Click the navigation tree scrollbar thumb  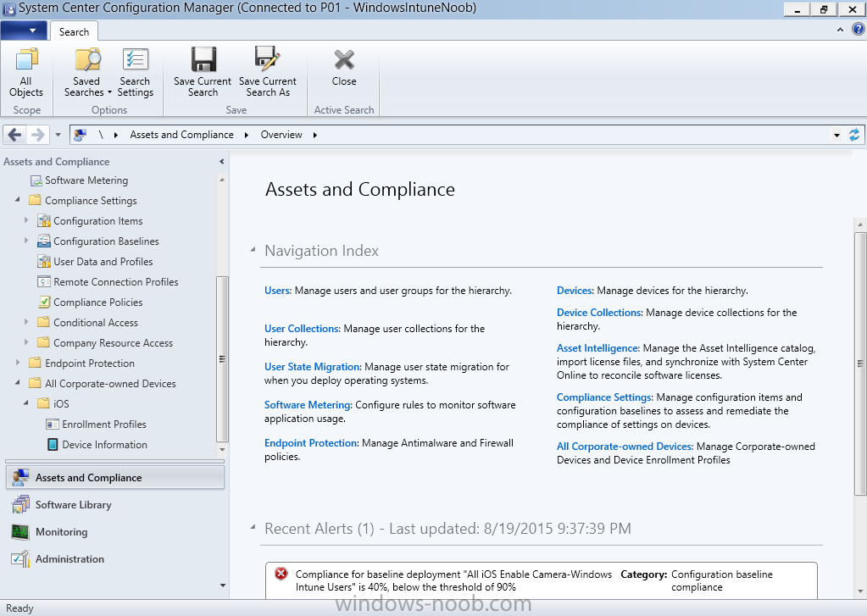coord(222,358)
